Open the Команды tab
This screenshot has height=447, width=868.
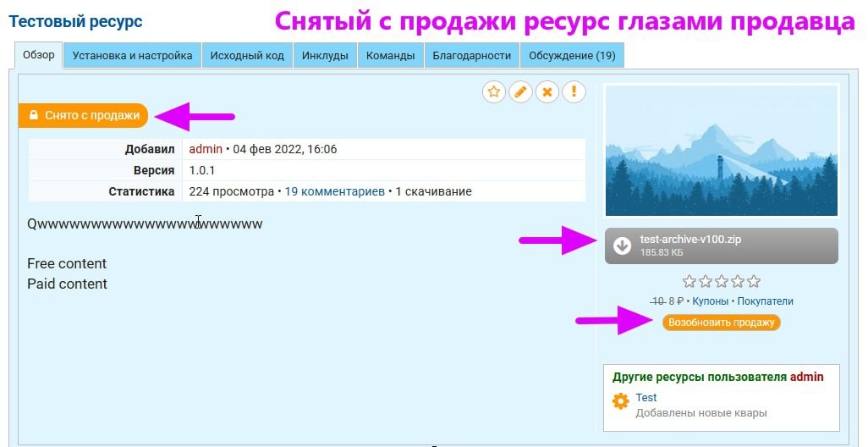point(390,56)
